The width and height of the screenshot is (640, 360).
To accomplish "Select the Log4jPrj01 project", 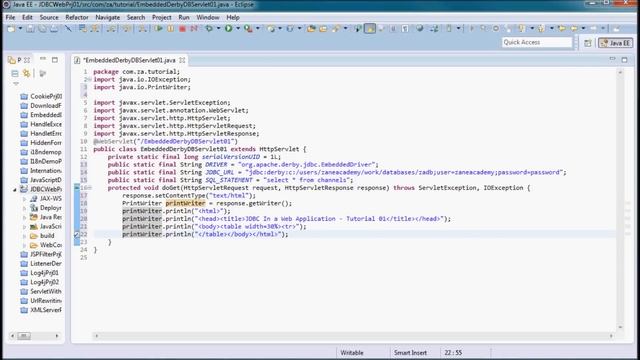I will pyautogui.click(x=40, y=273).
